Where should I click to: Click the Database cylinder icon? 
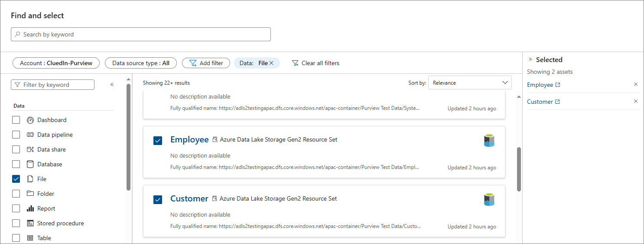click(30, 164)
